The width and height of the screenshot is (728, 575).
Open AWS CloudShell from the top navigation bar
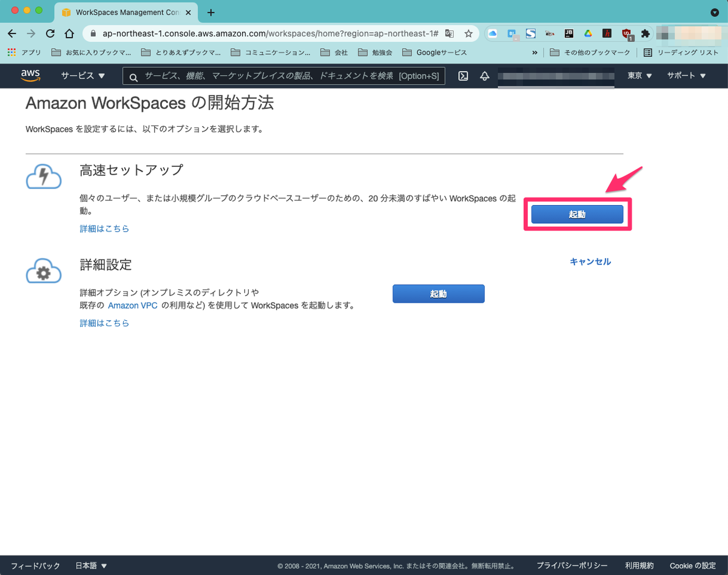pyautogui.click(x=463, y=76)
